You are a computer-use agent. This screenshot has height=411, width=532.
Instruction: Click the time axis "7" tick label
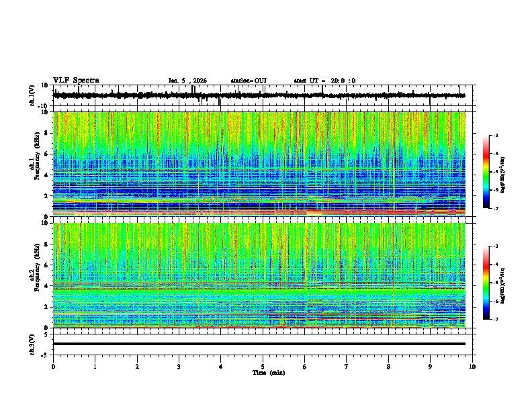click(347, 367)
